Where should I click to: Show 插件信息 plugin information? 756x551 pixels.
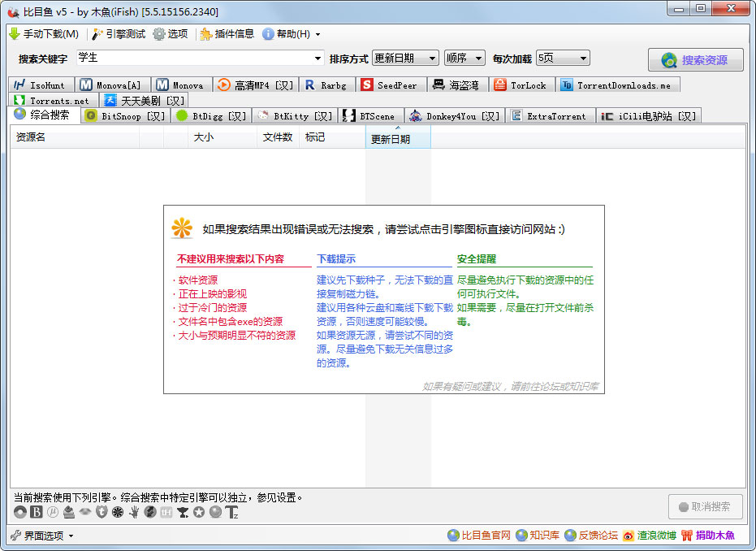pos(227,34)
